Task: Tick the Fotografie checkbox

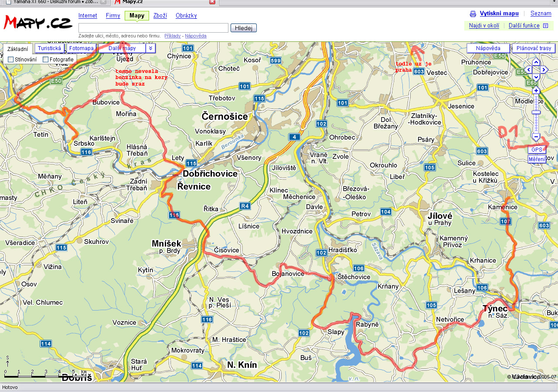Action: pos(46,59)
